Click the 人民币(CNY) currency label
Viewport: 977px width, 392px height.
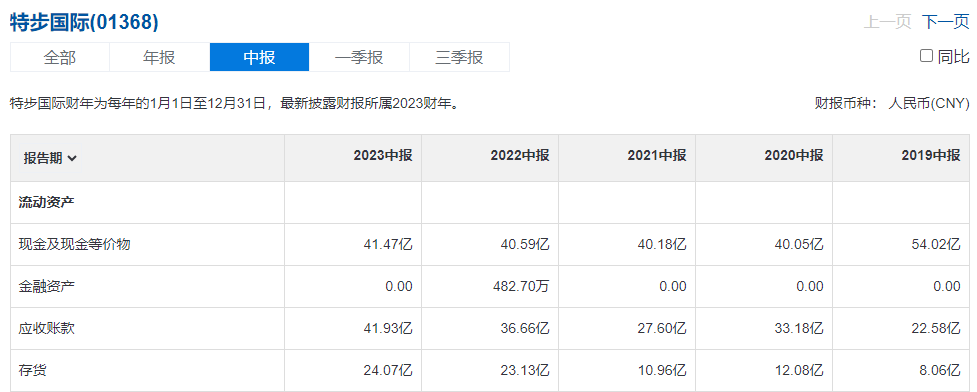coord(929,103)
